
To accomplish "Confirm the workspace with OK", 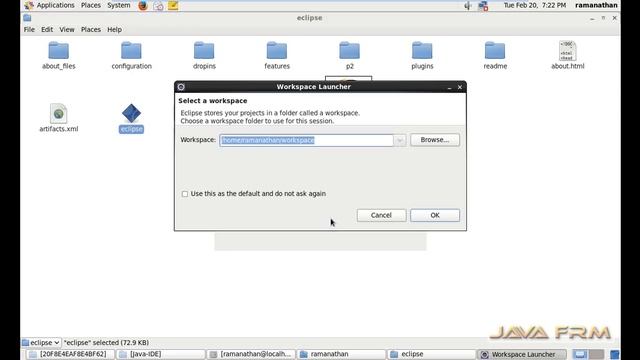I will coord(435,215).
